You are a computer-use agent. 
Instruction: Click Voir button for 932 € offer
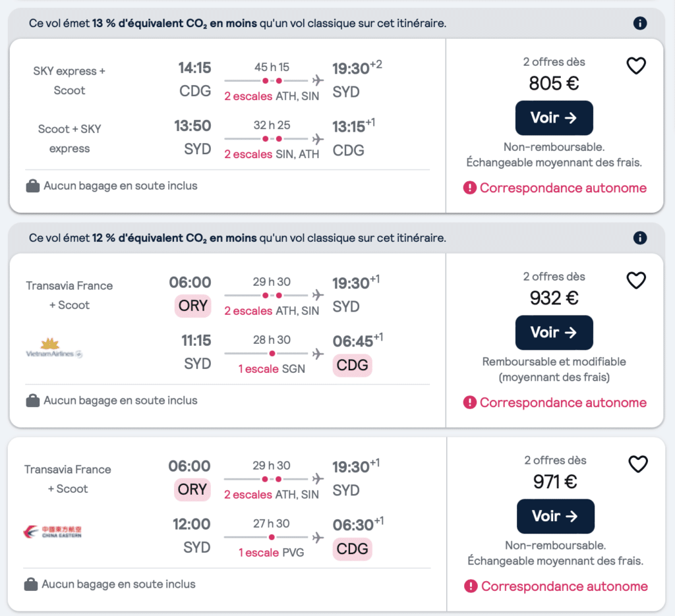coord(554,333)
